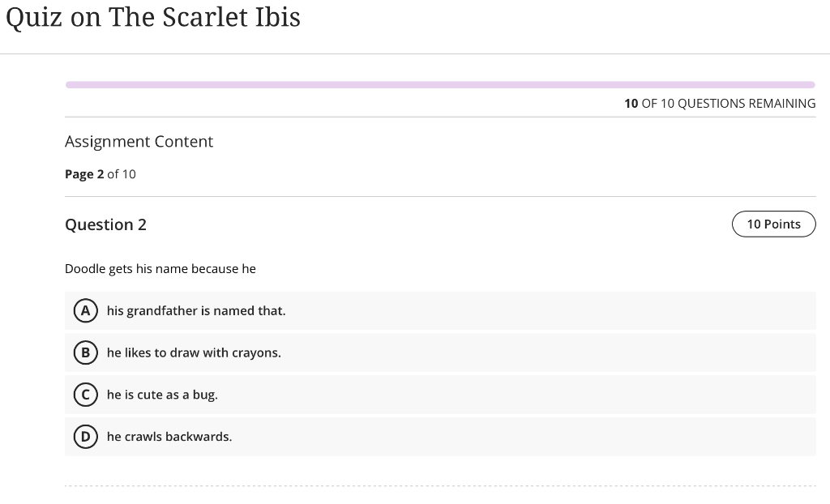Click the 'Question 2' heading
Image resolution: width=830 pixels, height=504 pixels.
click(x=105, y=224)
